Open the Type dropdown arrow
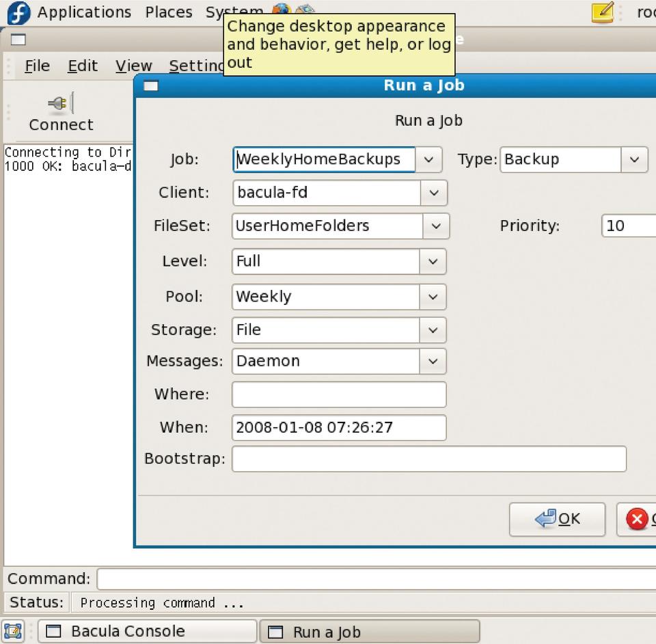656x644 pixels. (634, 159)
